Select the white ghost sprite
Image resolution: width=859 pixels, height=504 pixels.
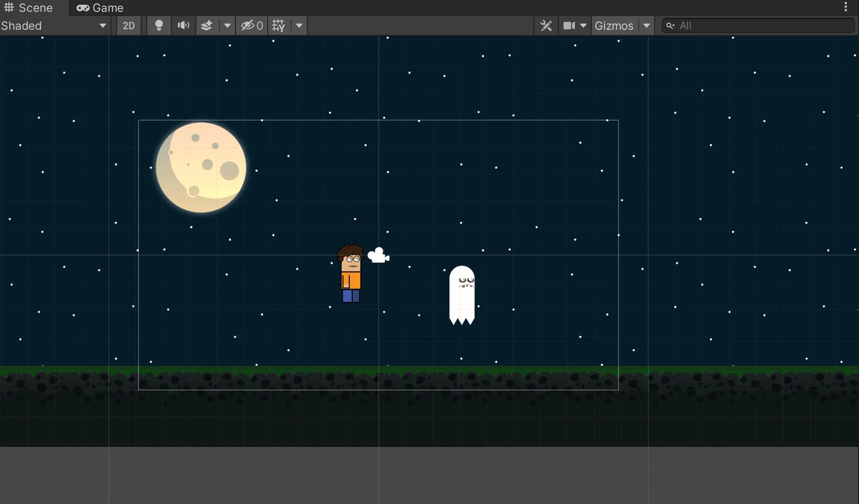(462, 295)
